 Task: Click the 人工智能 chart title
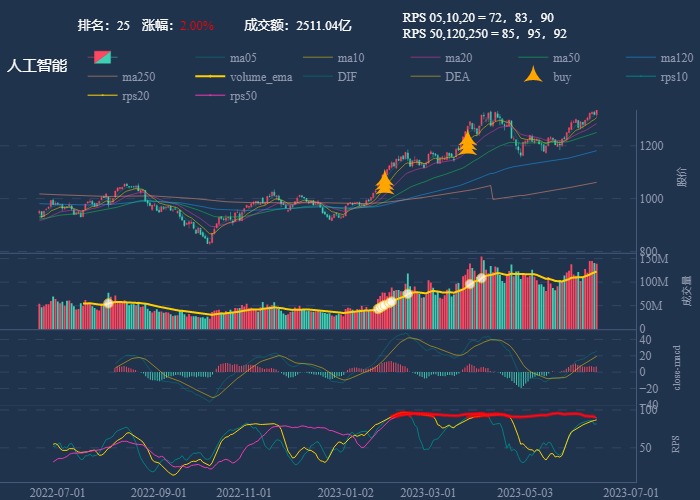point(37,66)
